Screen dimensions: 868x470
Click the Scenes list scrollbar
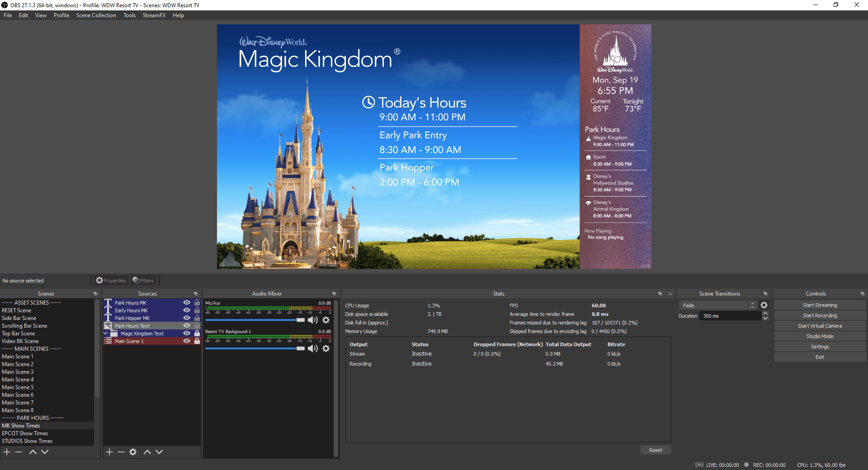coord(97,349)
